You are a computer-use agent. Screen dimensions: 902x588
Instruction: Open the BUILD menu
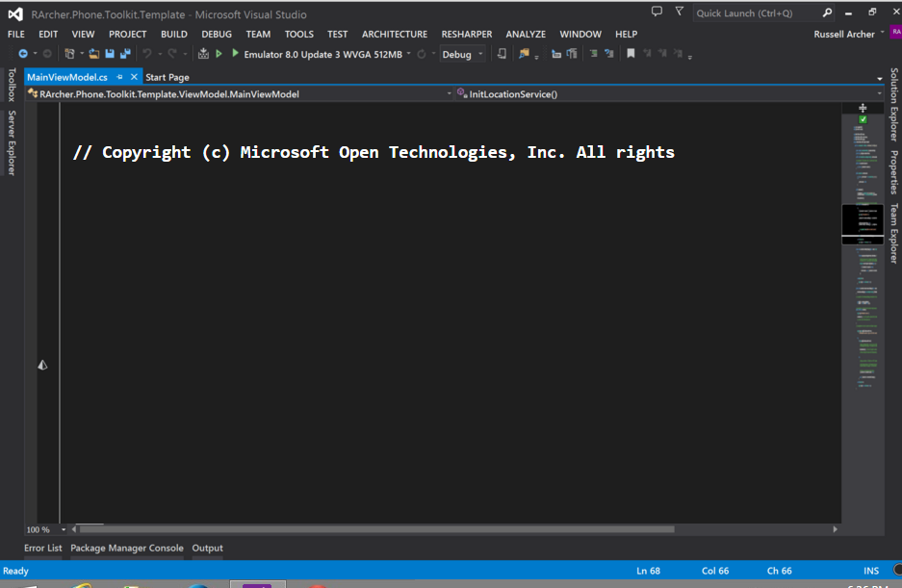coord(173,34)
